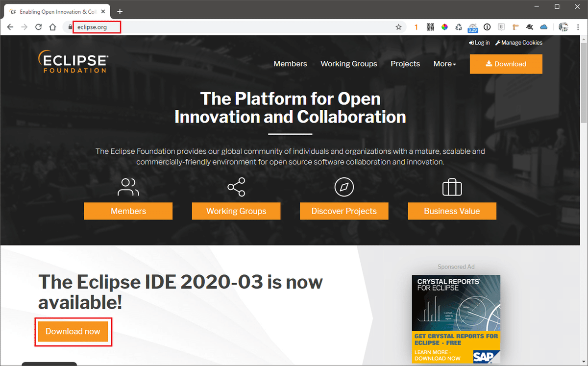This screenshot has width=588, height=366.
Task: Click the blue cloud extension icon
Action: coord(544,27)
